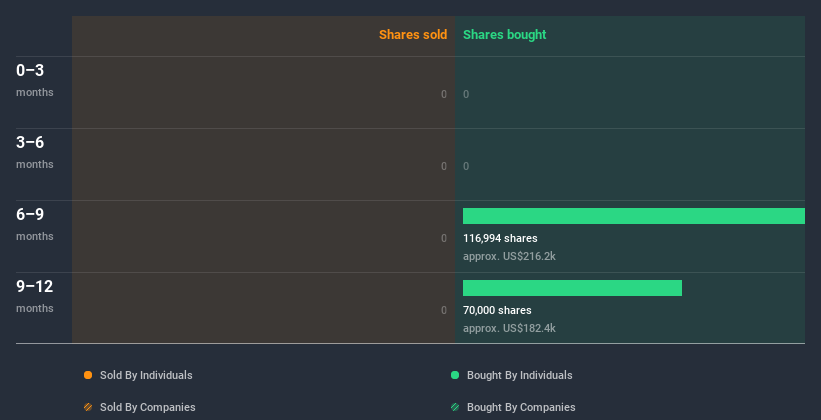Toggle the Bought By Companies legend label

521,407
